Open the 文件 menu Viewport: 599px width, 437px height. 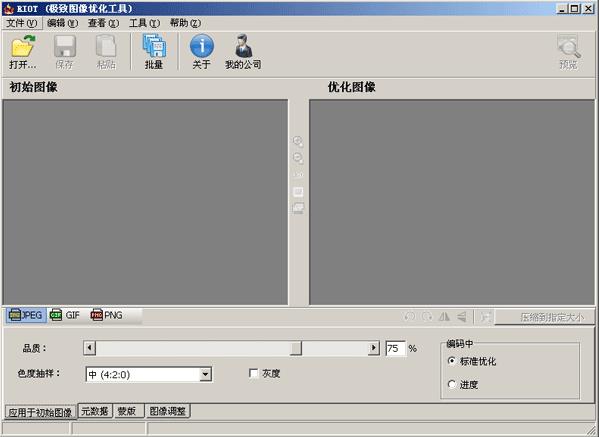click(x=21, y=23)
